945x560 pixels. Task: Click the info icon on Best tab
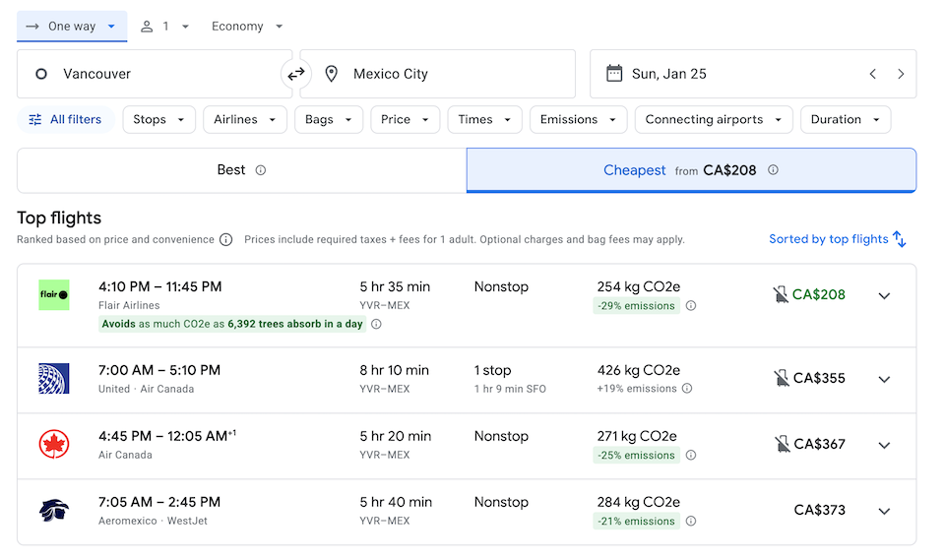261,170
